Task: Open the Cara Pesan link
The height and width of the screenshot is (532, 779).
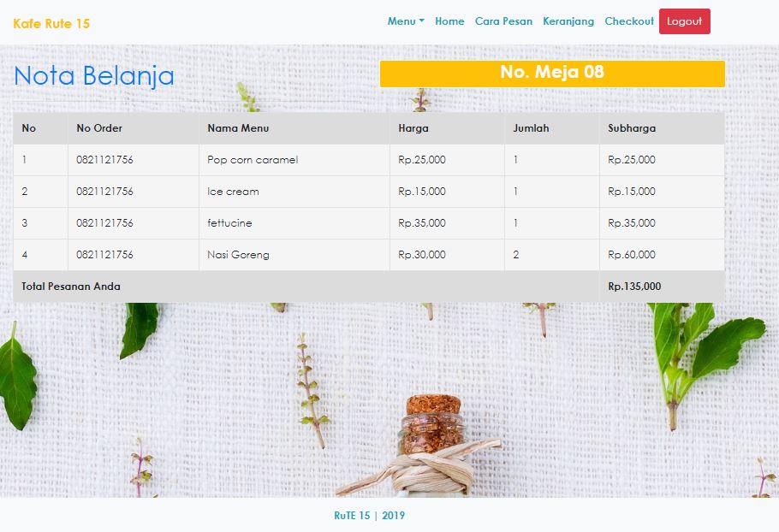Action: click(503, 21)
